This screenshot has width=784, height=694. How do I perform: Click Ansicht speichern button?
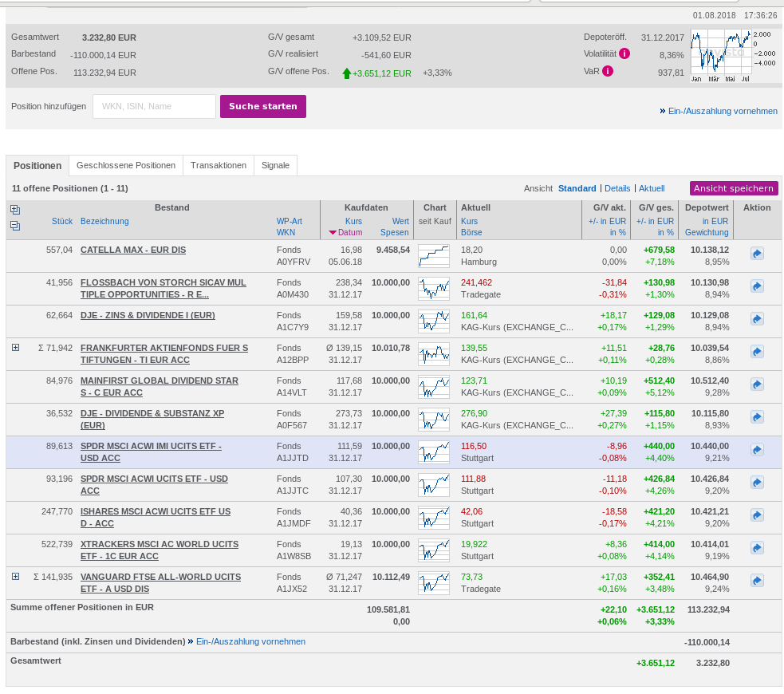coord(734,188)
